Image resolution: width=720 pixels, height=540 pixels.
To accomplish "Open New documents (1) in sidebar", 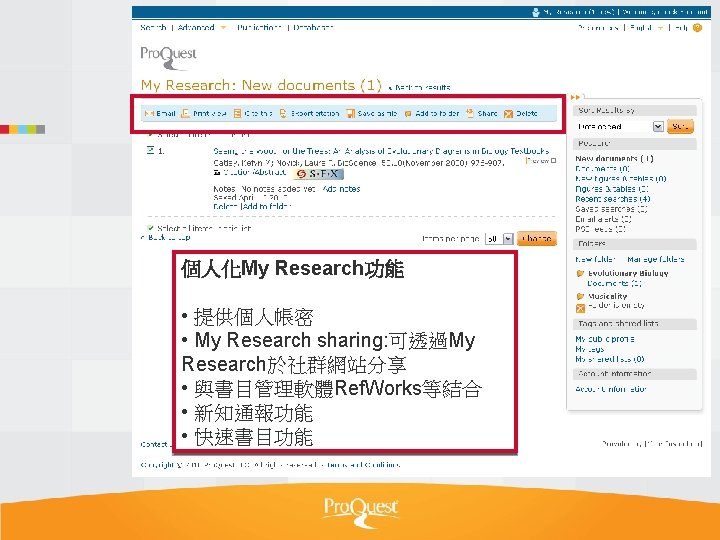I will (614, 158).
